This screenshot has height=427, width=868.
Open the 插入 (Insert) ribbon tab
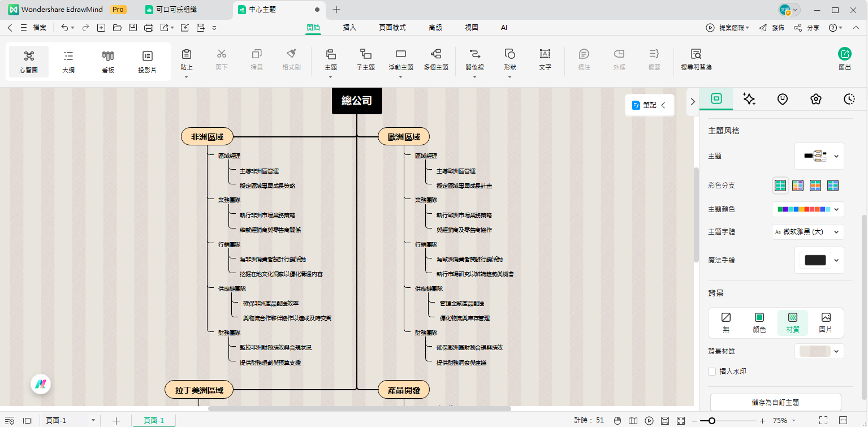click(349, 28)
